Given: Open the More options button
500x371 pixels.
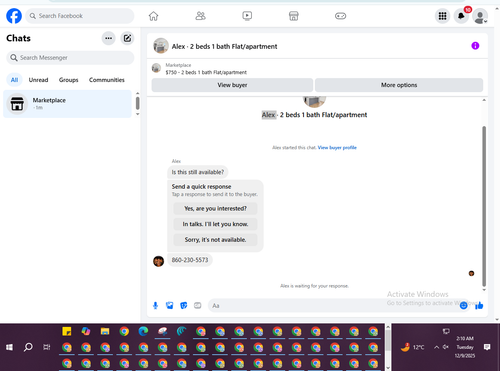Looking at the screenshot, I should click(399, 85).
